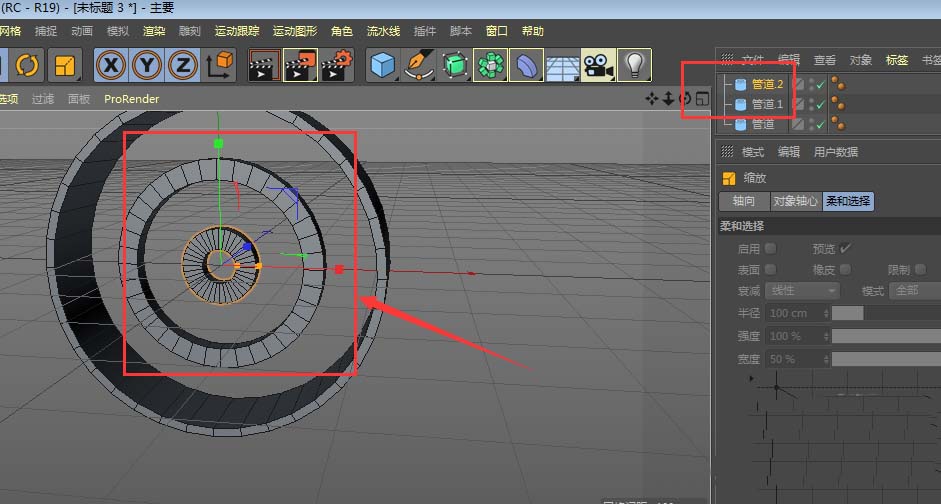Click the 半径 stepper arrows
941x504 pixels.
(826, 313)
